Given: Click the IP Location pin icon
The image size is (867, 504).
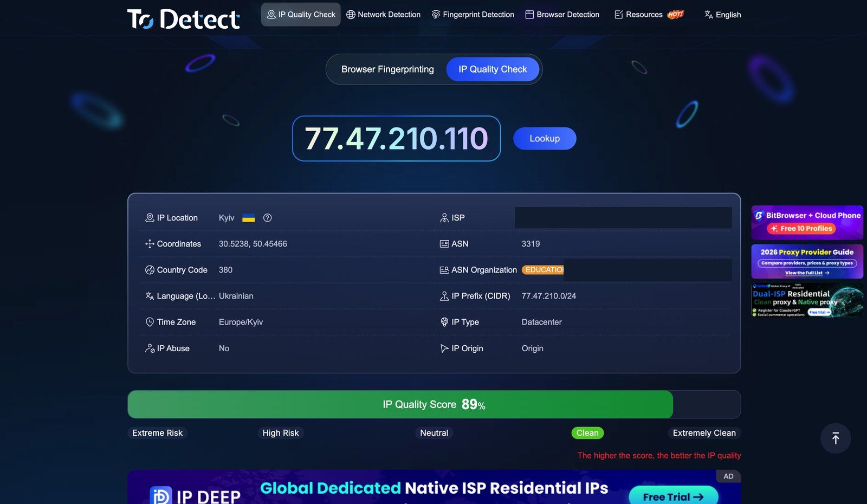Looking at the screenshot, I should [x=150, y=218].
